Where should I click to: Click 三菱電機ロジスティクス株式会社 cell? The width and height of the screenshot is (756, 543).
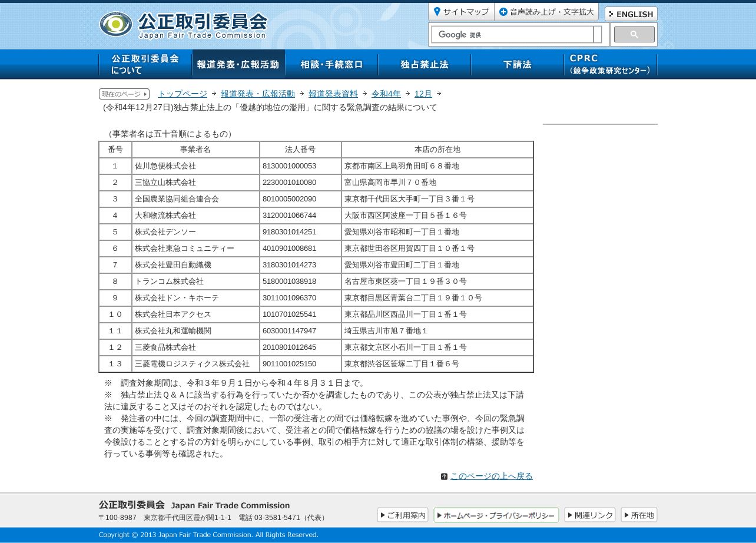(x=195, y=364)
